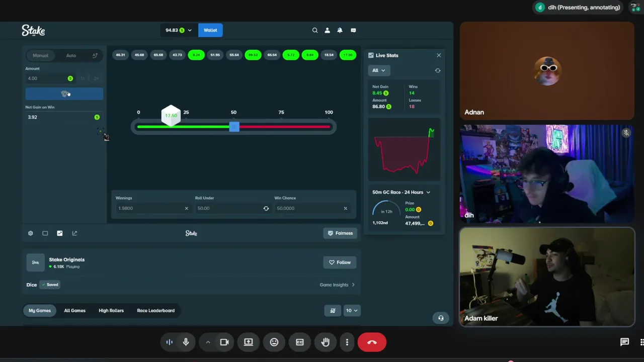Click the blue dice slider handle
This screenshot has width=644, height=362.
click(234, 127)
